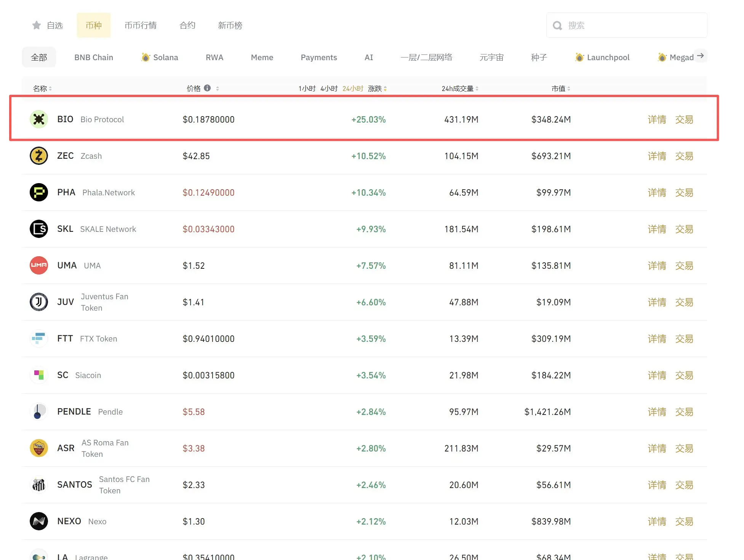Click the ZEC Zcash coin logo
Screen dimensions: 744x560
point(39,156)
